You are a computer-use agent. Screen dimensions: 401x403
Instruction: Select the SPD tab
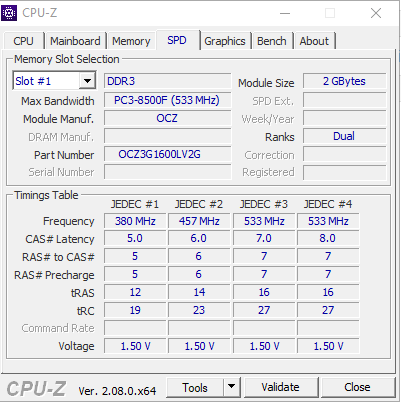click(177, 40)
